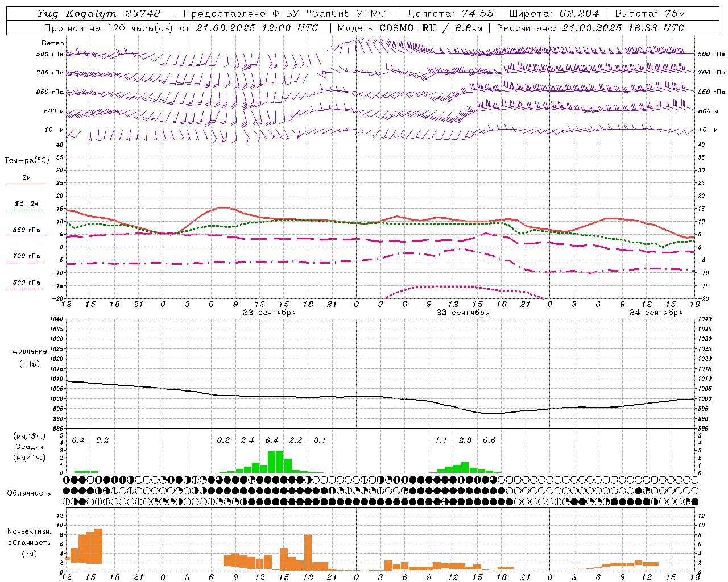Click the computed time Рассчитано: 21.09.2025 16:38 UTC
This screenshot has height=582, width=728.
click(x=590, y=28)
